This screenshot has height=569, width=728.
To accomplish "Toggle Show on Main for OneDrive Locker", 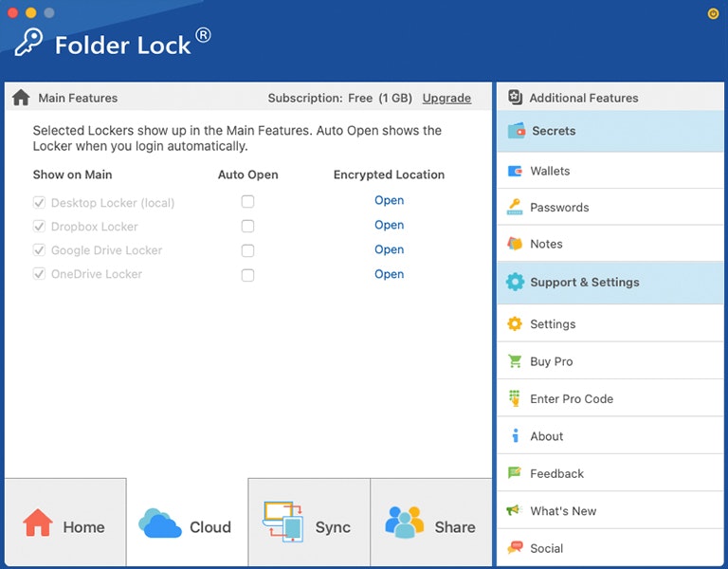I will tap(39, 273).
